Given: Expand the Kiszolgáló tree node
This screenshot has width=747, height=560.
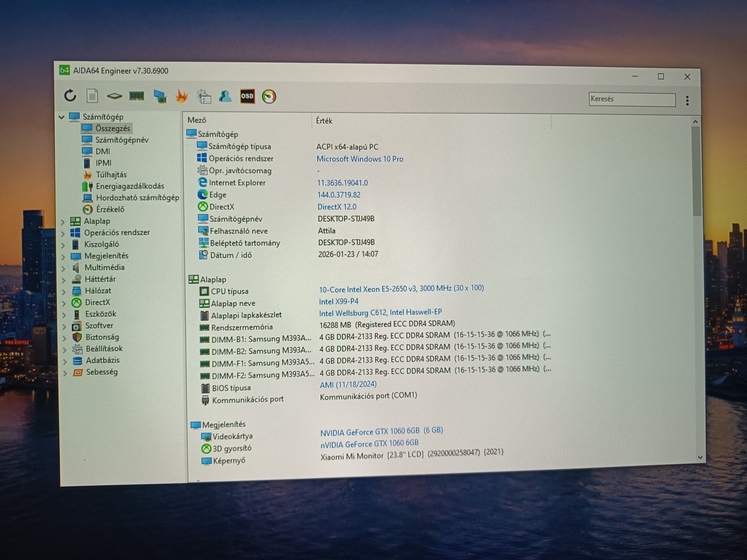Looking at the screenshot, I should pos(63,245).
